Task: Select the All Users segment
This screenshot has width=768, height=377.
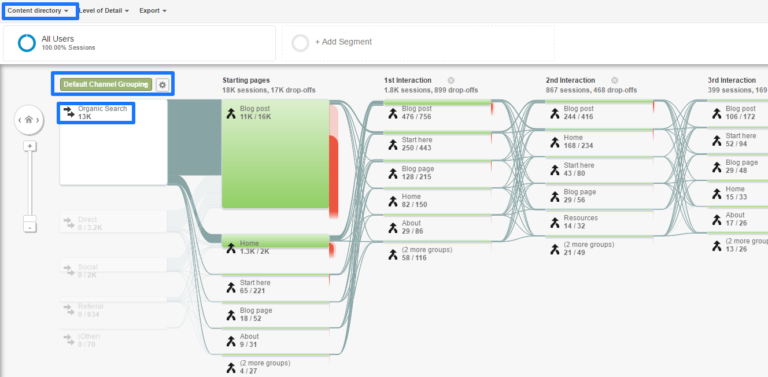Action: [x=139, y=43]
